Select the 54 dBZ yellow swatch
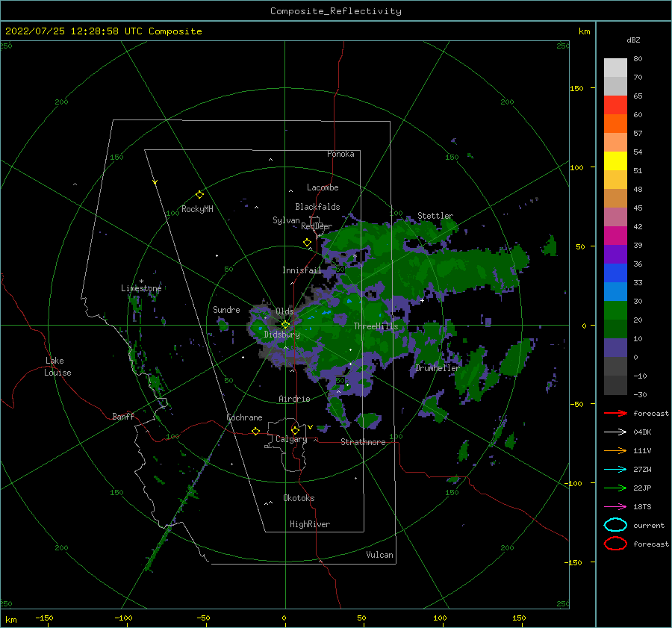 [615, 161]
